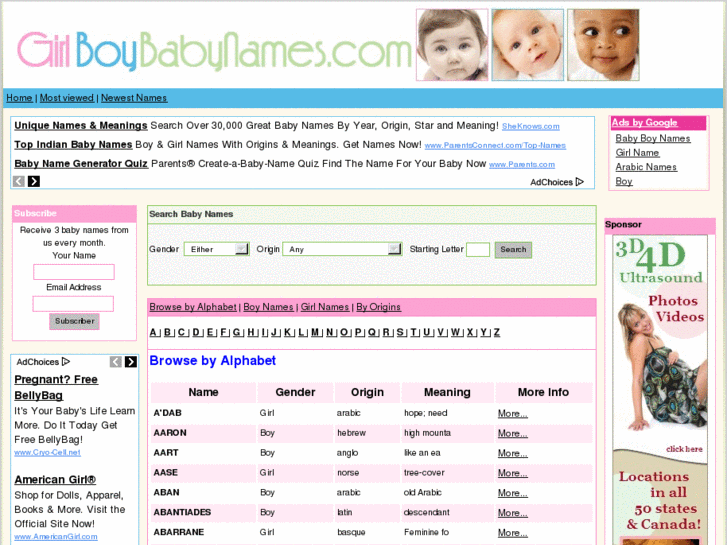
Task: Open www.AmericanGirl.com ad link
Action: (56, 537)
